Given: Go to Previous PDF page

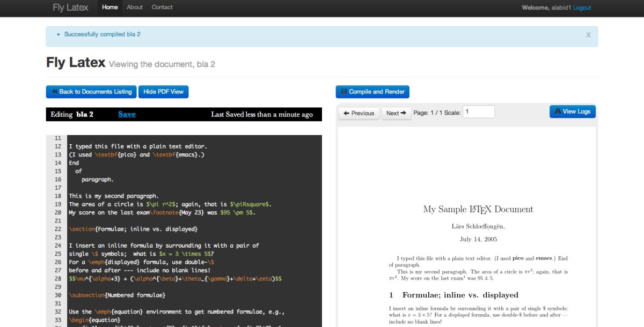Looking at the screenshot, I should (358, 113).
